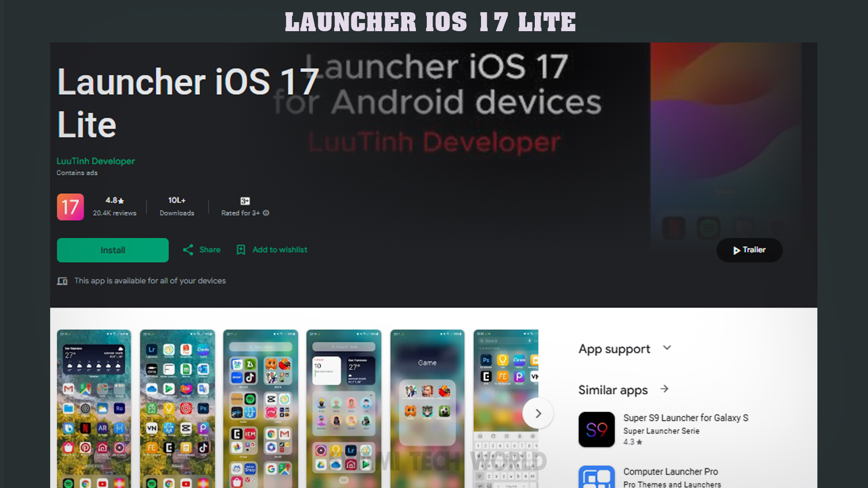The height and width of the screenshot is (488, 868).
Task: Click the Rated for 3+ badge icon
Action: [245, 201]
